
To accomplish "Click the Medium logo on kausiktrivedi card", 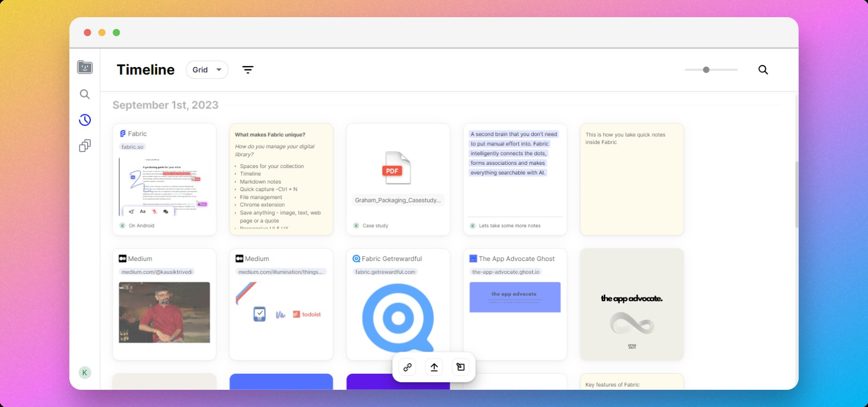I will pyautogui.click(x=122, y=259).
